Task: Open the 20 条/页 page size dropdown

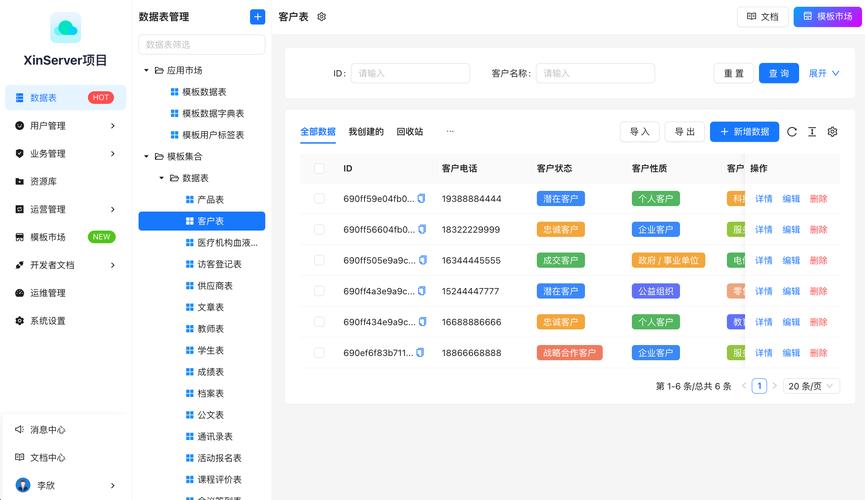Action: click(x=811, y=386)
